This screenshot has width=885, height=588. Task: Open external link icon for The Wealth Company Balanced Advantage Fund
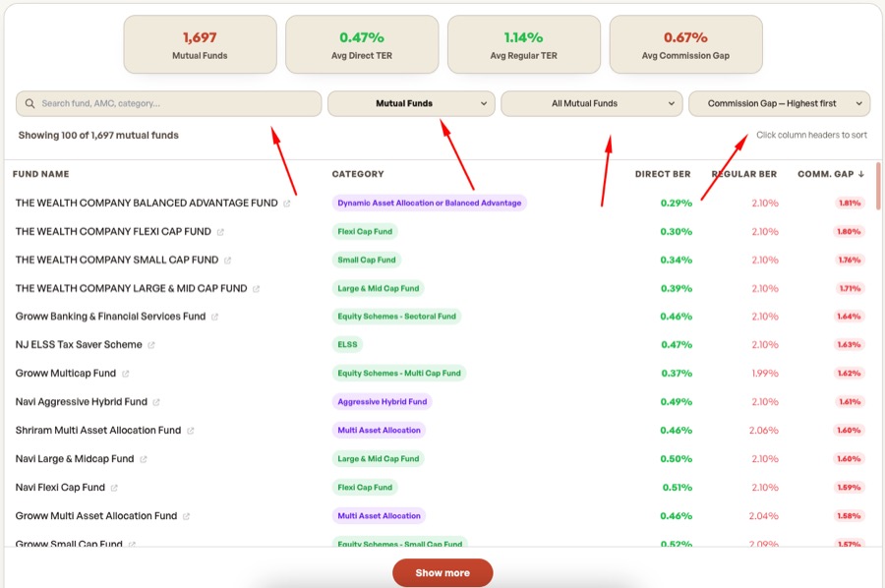[x=287, y=204]
